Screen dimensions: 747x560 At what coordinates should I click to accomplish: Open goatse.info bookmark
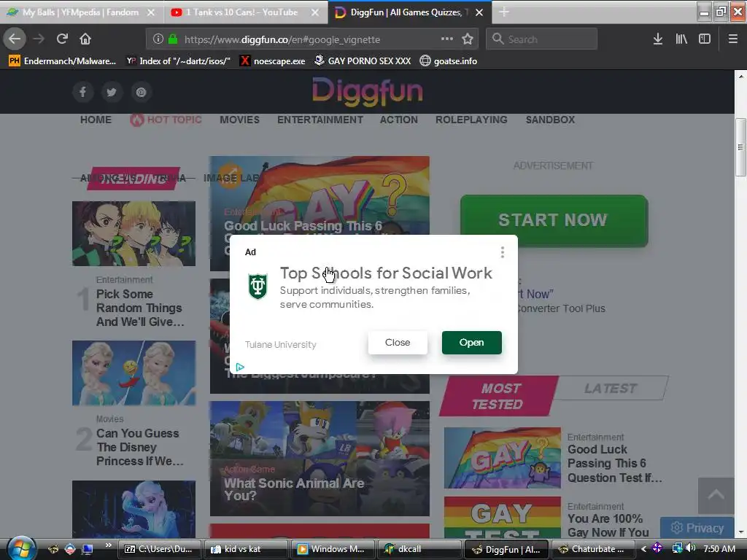pos(449,61)
